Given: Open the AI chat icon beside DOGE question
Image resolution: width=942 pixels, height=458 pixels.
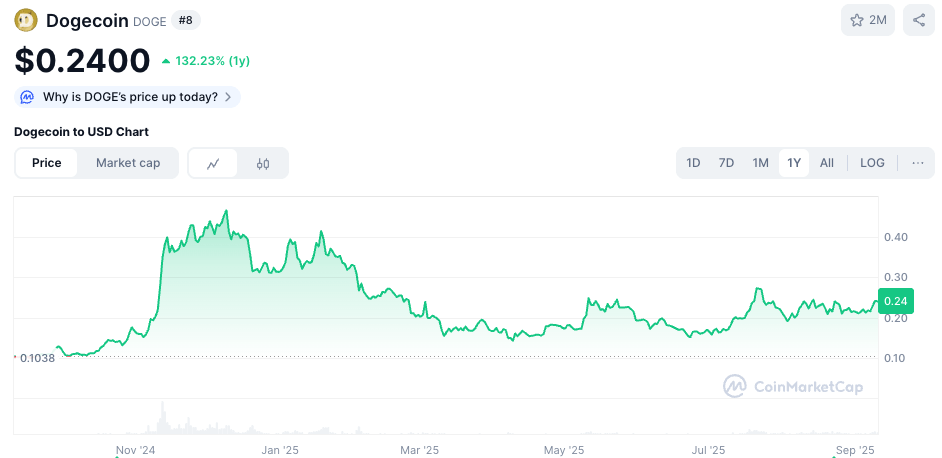Looking at the screenshot, I should click(27, 97).
